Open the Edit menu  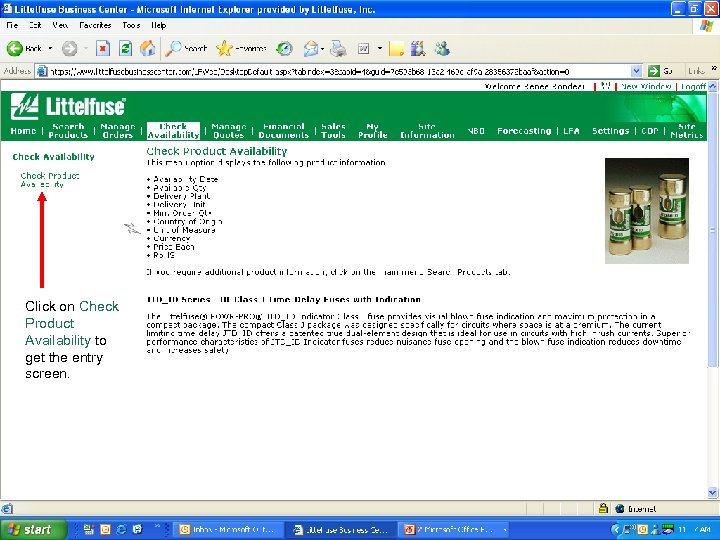[35, 25]
